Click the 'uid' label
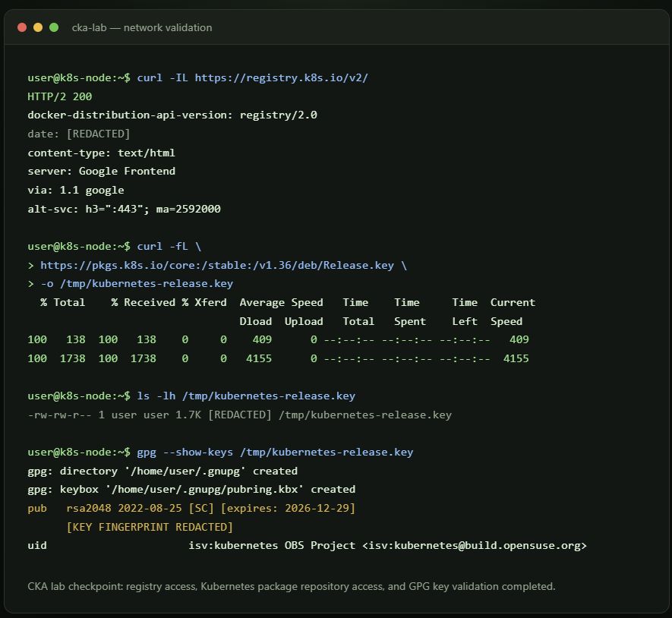 point(37,546)
